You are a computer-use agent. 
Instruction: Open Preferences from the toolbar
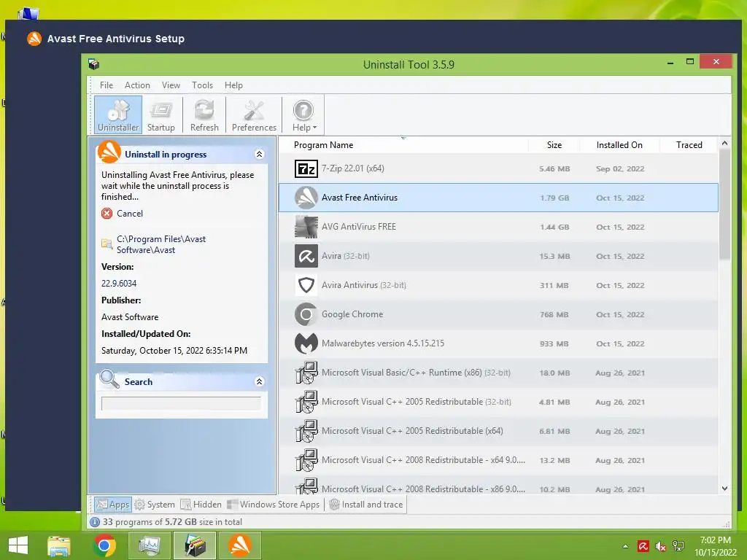tap(254, 114)
